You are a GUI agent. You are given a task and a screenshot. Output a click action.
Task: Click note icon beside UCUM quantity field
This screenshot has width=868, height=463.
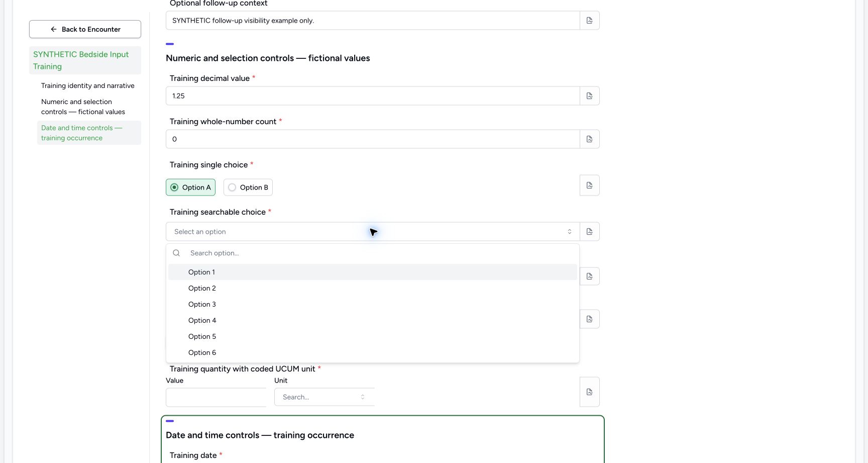pos(590,392)
